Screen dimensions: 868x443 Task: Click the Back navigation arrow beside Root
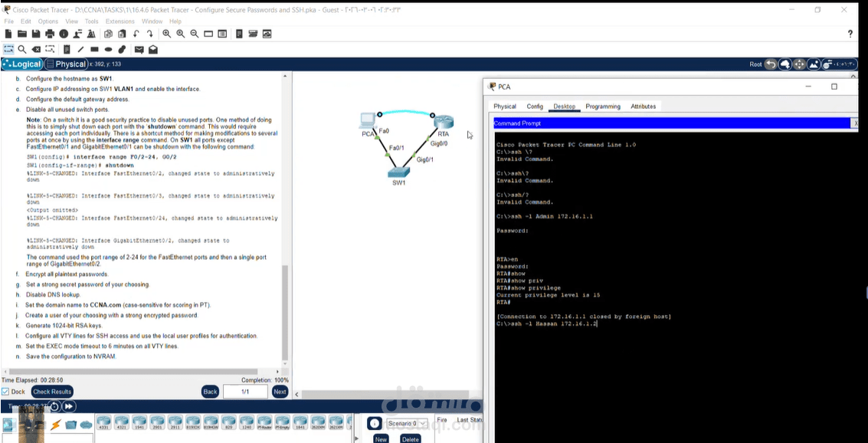click(771, 64)
